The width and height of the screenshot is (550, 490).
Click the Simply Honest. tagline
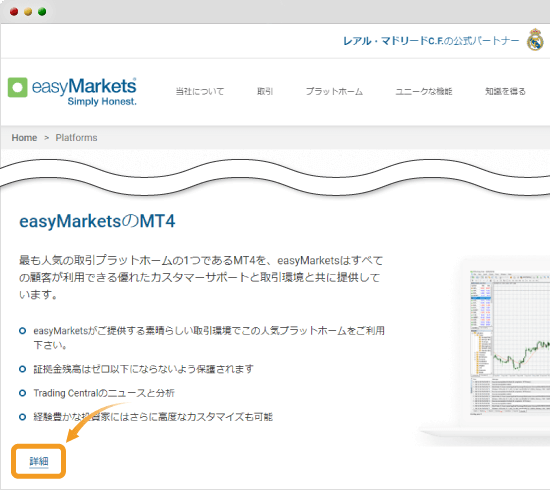click(x=102, y=102)
